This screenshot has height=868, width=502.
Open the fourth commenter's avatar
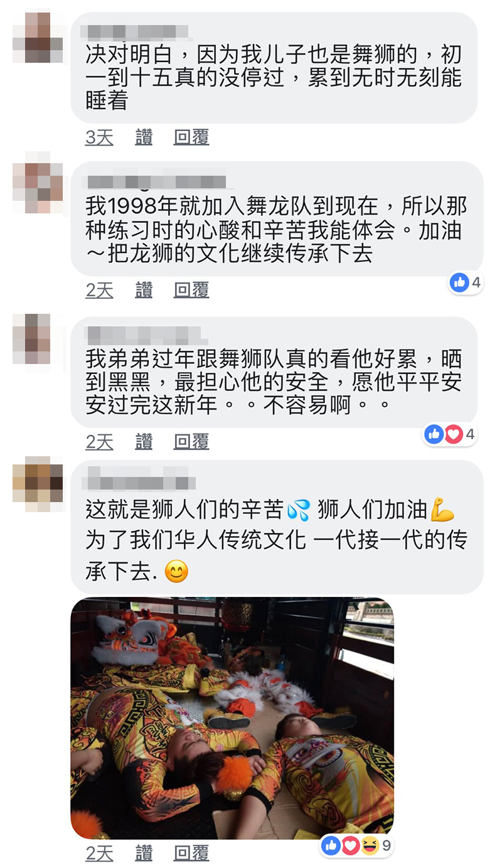(x=38, y=483)
